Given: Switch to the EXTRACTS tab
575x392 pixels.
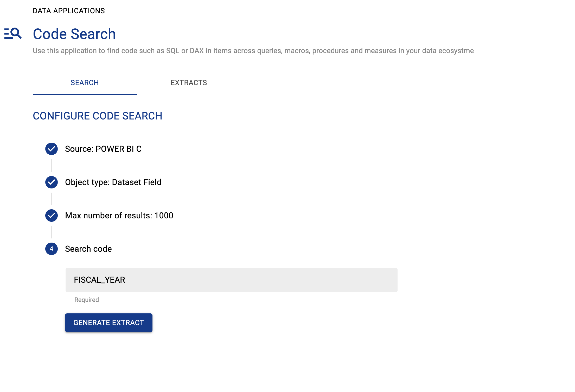Looking at the screenshot, I should point(189,83).
